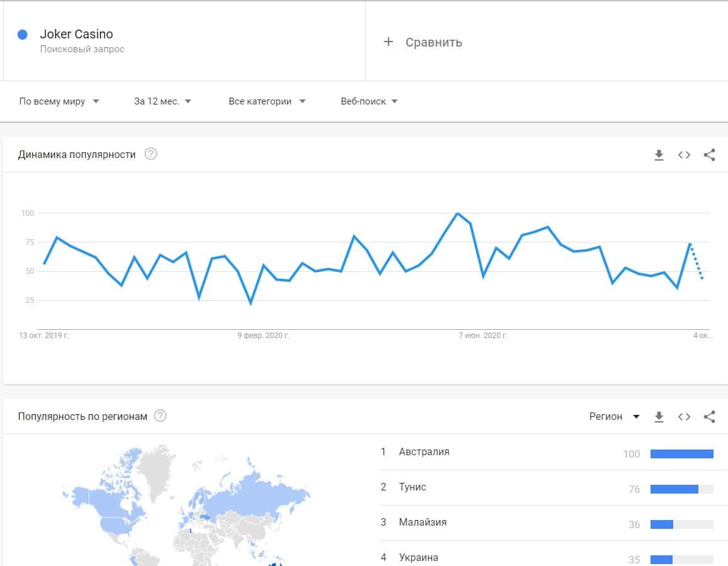Click help icon beside Популярность по регионам

[161, 416]
